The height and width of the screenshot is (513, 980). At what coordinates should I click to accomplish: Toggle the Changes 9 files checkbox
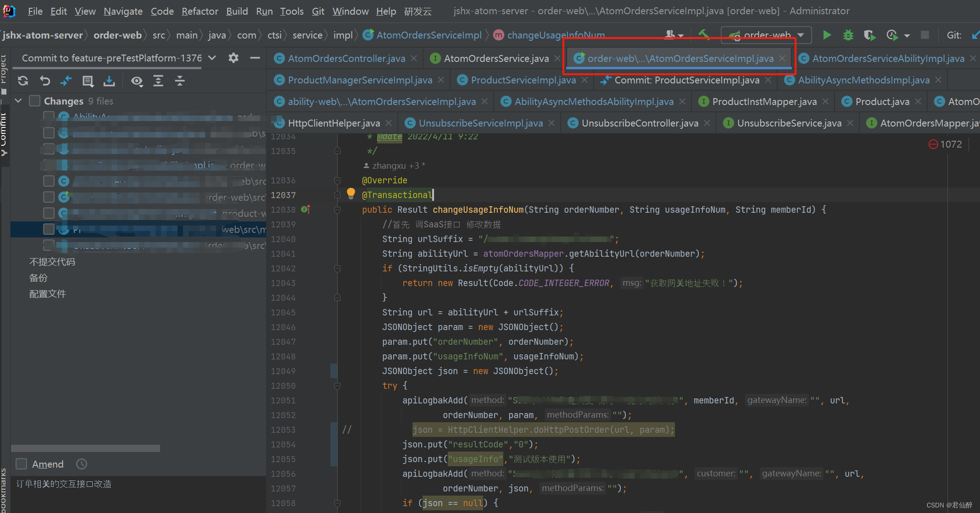35,101
